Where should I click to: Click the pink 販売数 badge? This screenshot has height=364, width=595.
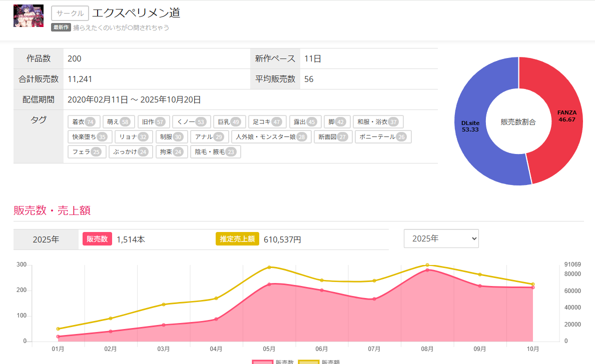coord(97,239)
